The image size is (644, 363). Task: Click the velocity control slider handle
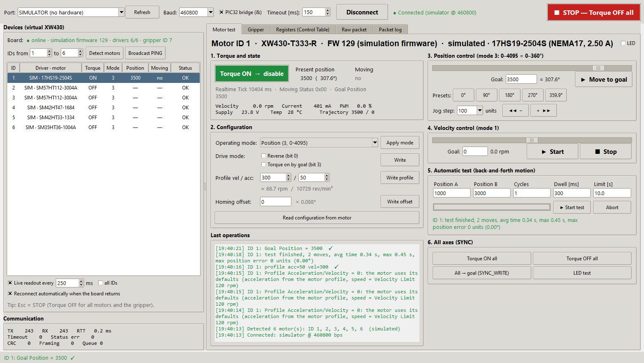532,140
